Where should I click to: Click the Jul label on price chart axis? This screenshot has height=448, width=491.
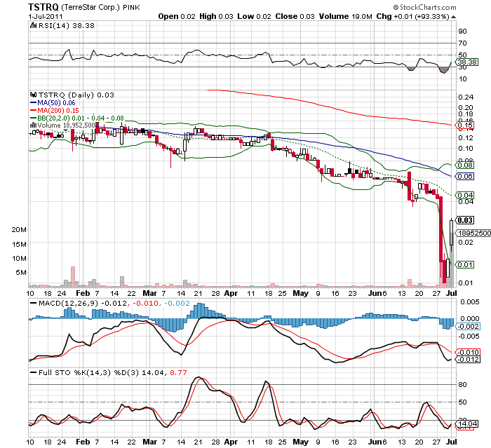pos(451,293)
